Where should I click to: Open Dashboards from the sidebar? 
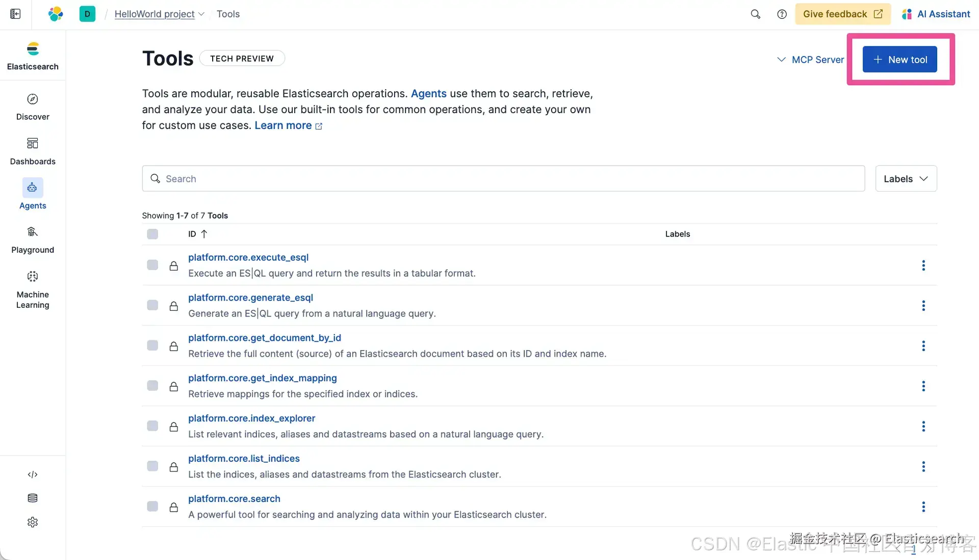33,144
